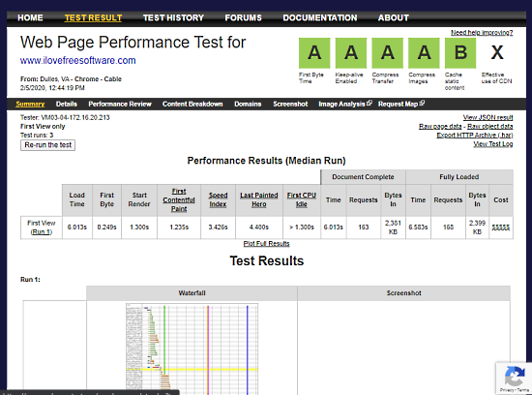The width and height of the screenshot is (532, 395).
Task: Switch to the Details tab
Action: (x=67, y=104)
